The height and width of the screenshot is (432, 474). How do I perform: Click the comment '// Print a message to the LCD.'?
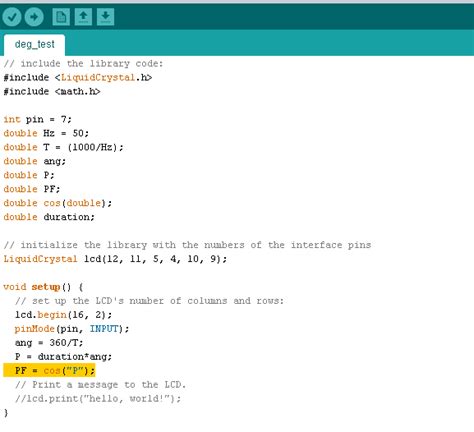point(100,385)
